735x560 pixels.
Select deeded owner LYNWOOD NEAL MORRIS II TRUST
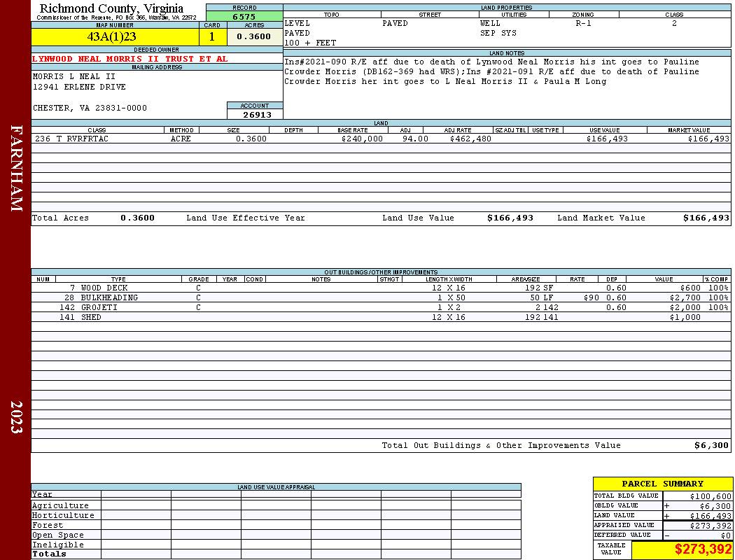tap(129, 59)
